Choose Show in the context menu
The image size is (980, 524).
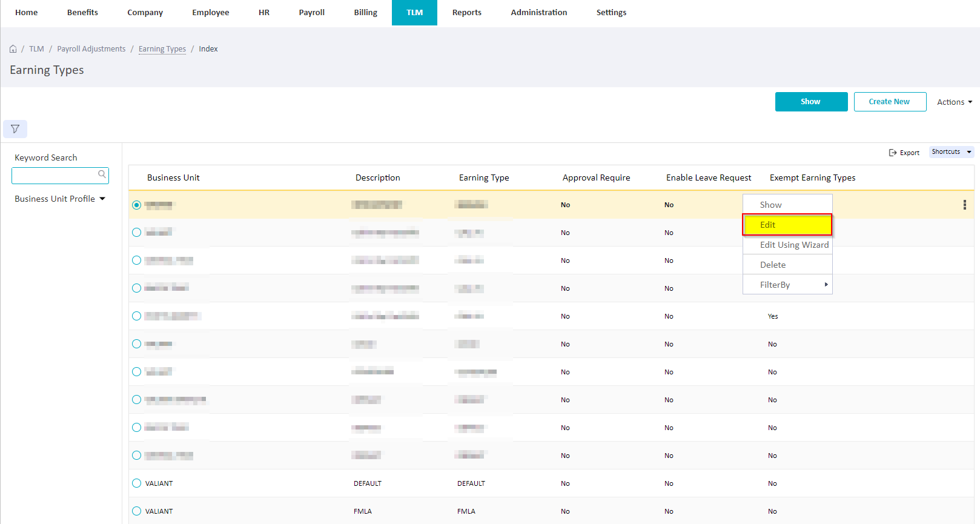point(787,205)
